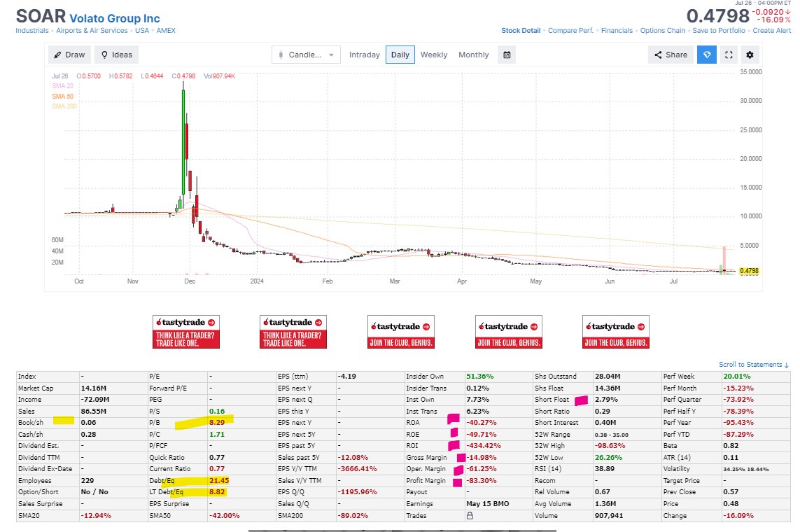Open the Financials link
The width and height of the screenshot is (800, 532).
(x=617, y=31)
